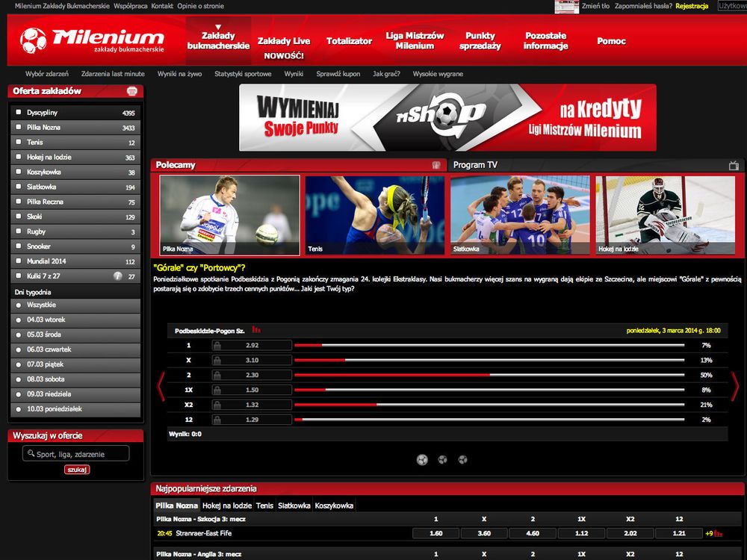This screenshot has width=747, height=560.
Task: Click the lock icon beside odds 2.30
Action: click(x=217, y=376)
